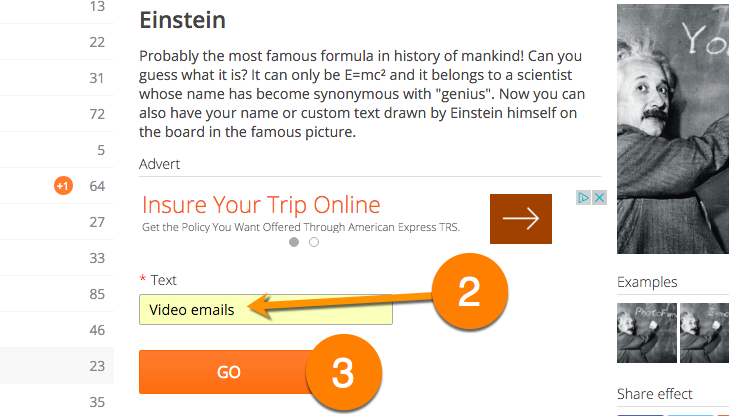Select the highlighted sidebar row showing 23
The image size is (729, 416).
pyautogui.click(x=57, y=366)
